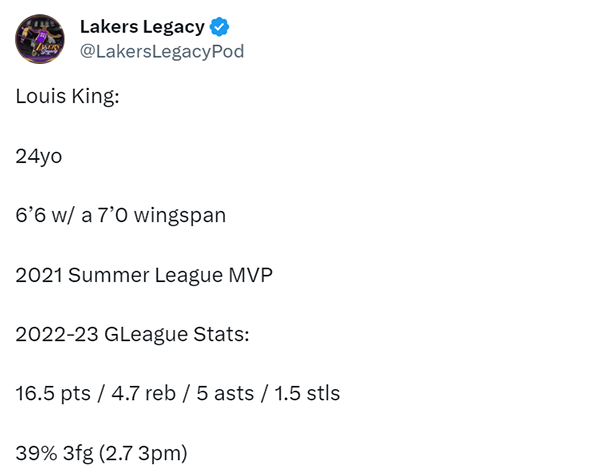
Task: Click the '24yo' line in the tweet
Action: pos(39,156)
